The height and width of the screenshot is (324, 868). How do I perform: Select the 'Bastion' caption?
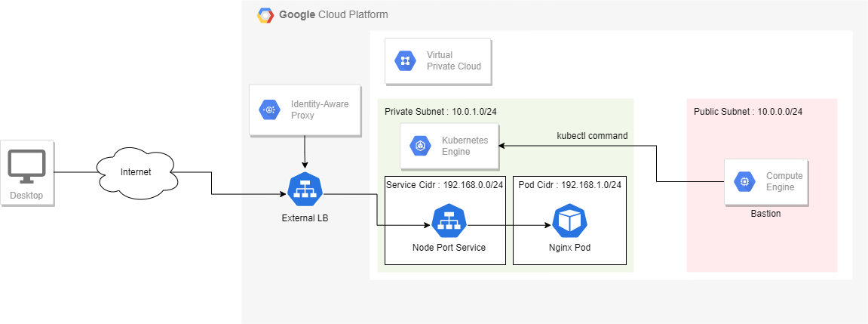point(765,214)
